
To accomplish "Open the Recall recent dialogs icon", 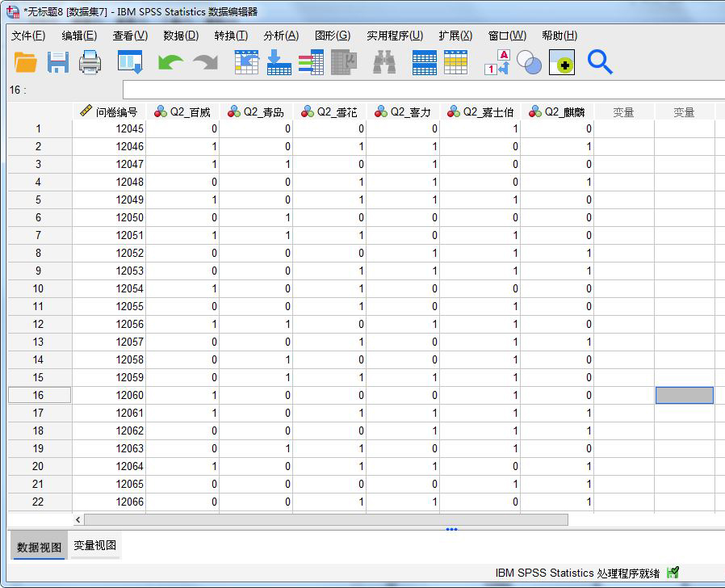I will point(130,62).
